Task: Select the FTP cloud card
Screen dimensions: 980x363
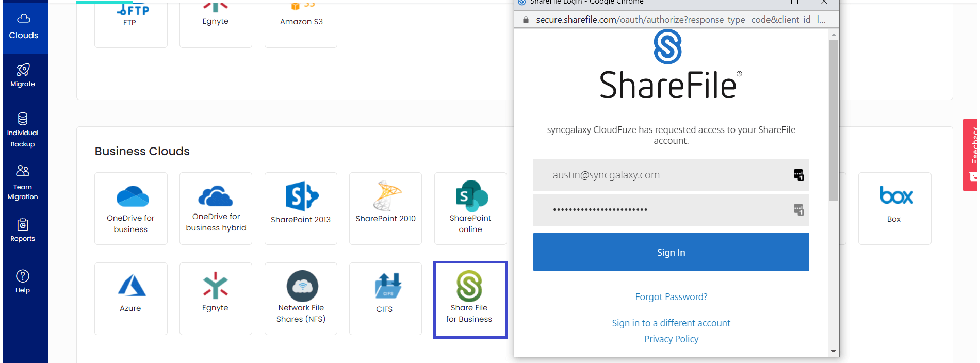Action: [131, 23]
